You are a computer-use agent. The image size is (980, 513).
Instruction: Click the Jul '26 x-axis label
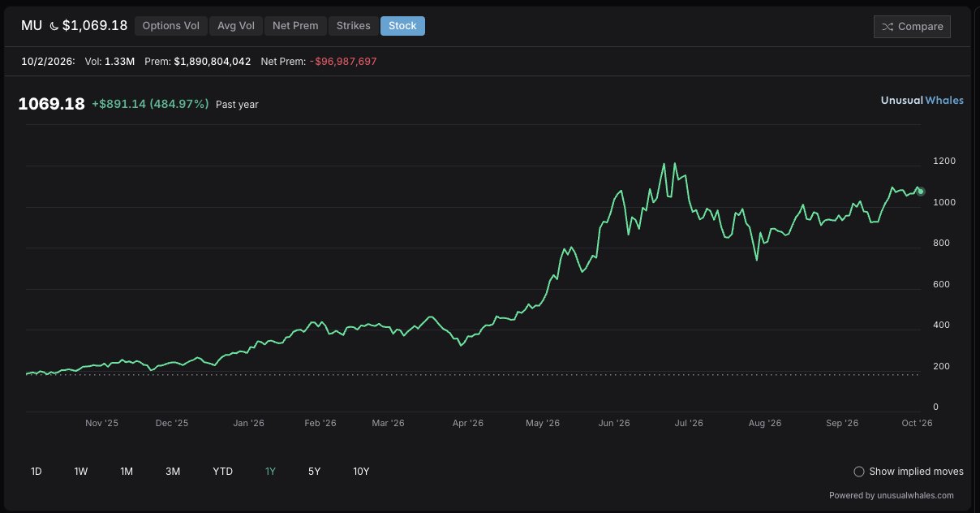coord(689,423)
